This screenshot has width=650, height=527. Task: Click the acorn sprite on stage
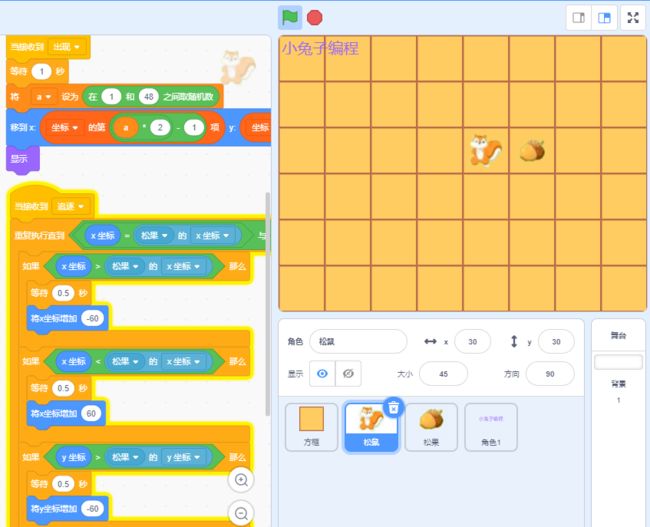[532, 151]
